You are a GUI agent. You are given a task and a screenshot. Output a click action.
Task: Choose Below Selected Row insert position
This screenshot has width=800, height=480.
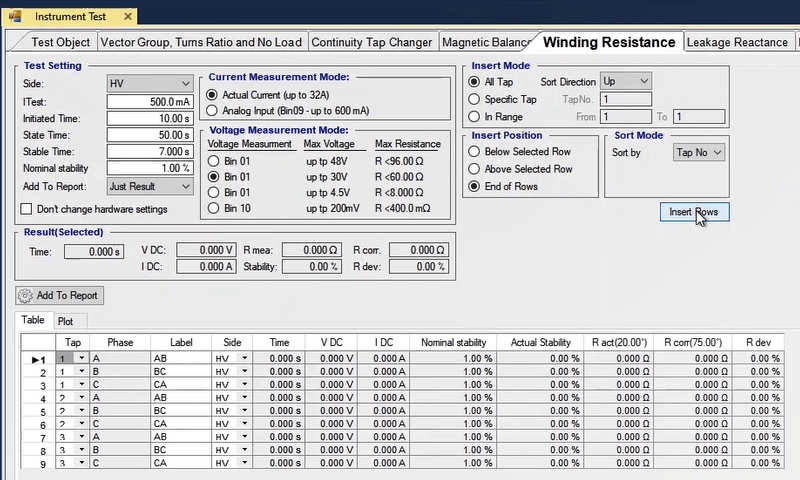(474, 152)
